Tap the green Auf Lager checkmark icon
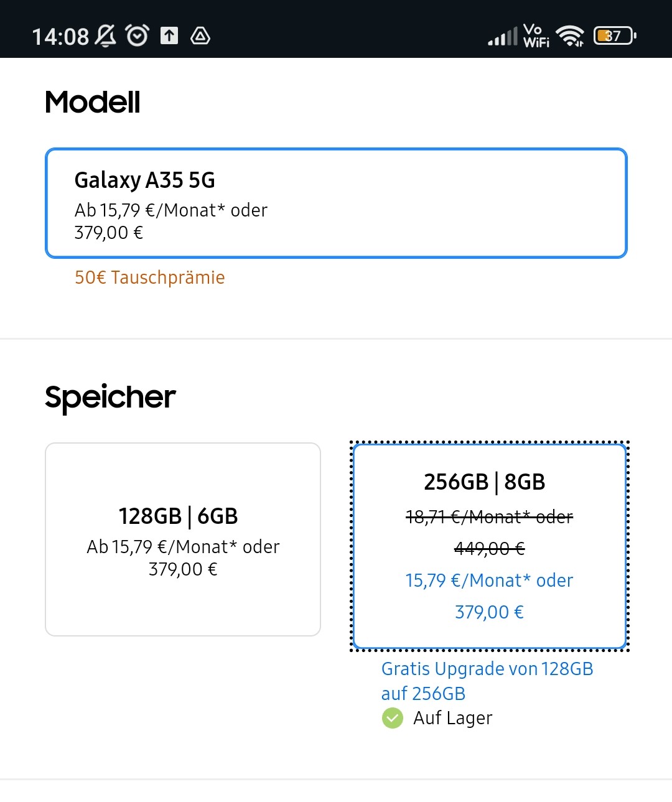The image size is (672, 802). pyautogui.click(x=392, y=718)
